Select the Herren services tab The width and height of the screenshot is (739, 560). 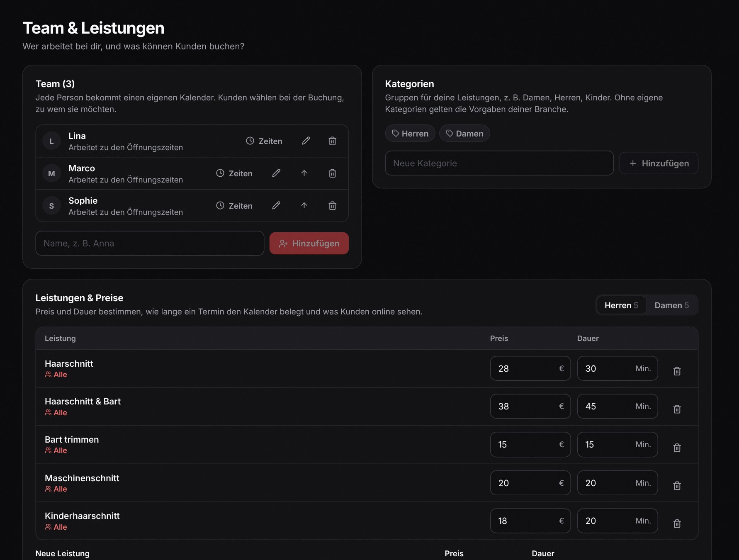click(621, 305)
